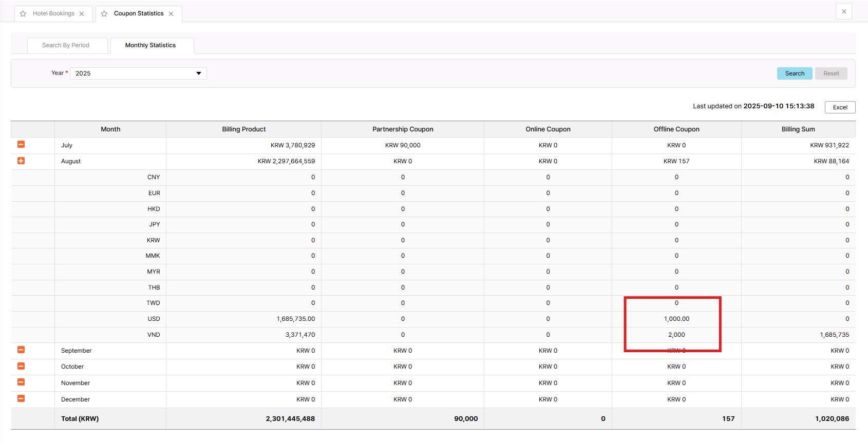Toggle the August row expander

tap(21, 161)
